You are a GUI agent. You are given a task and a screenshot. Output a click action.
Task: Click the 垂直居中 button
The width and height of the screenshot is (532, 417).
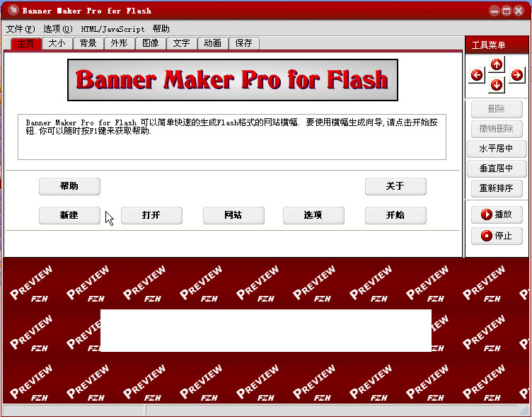pyautogui.click(x=497, y=168)
